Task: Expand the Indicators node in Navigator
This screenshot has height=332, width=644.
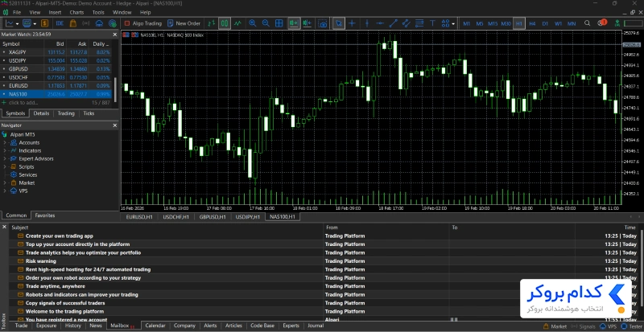Action: pyautogui.click(x=5, y=150)
